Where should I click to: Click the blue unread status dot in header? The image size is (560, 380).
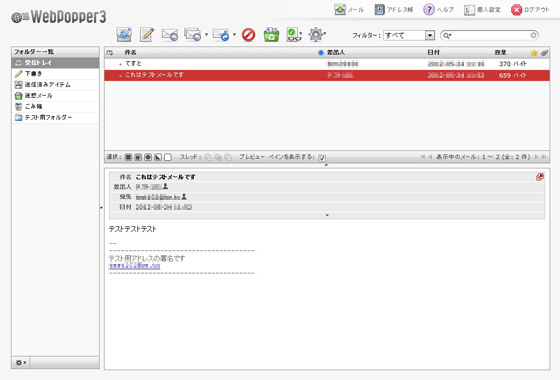(x=321, y=53)
